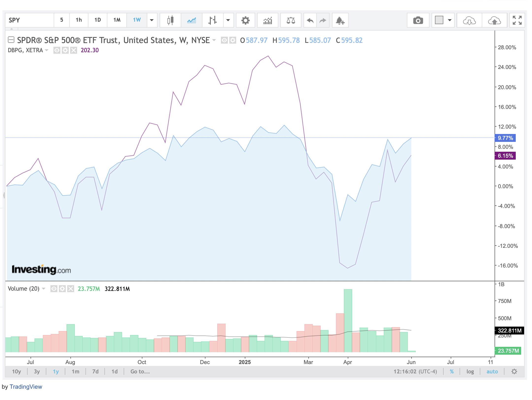Toggle log scale button
The image size is (532, 400).
[470, 371]
